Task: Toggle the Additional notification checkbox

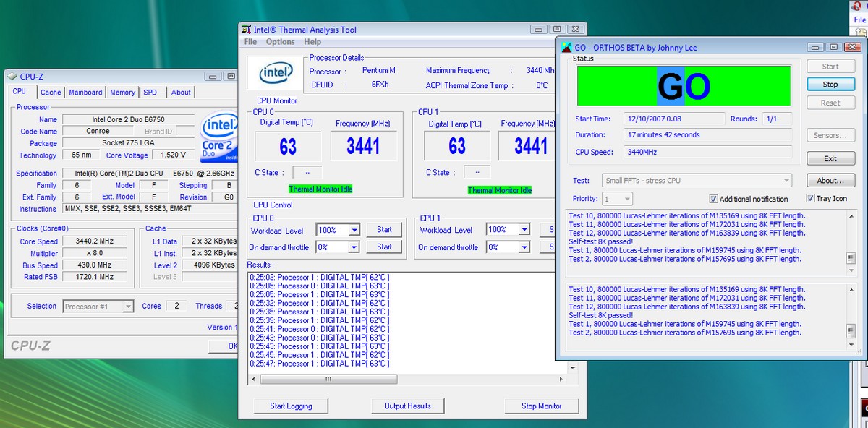Action: pyautogui.click(x=714, y=199)
